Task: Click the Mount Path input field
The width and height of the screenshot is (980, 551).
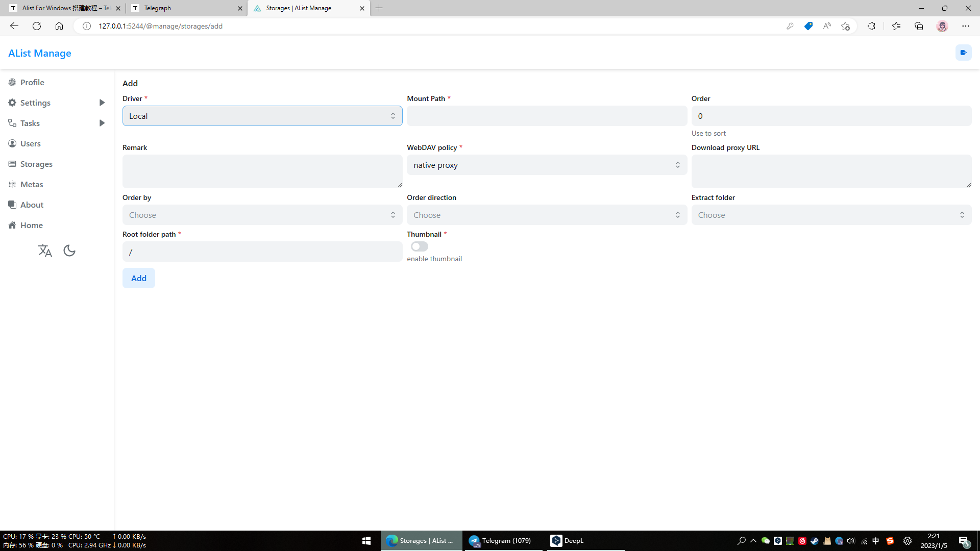Action: point(546,116)
